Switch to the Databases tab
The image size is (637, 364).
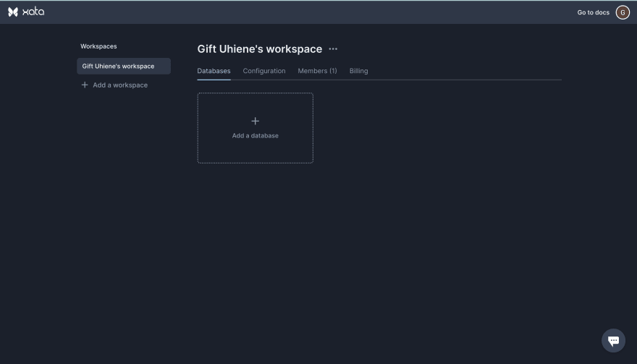coord(214,71)
